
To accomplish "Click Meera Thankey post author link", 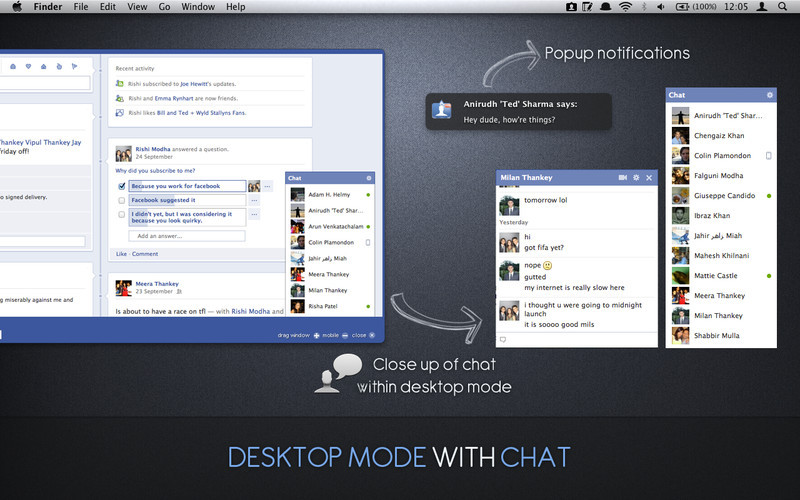I will tap(157, 284).
